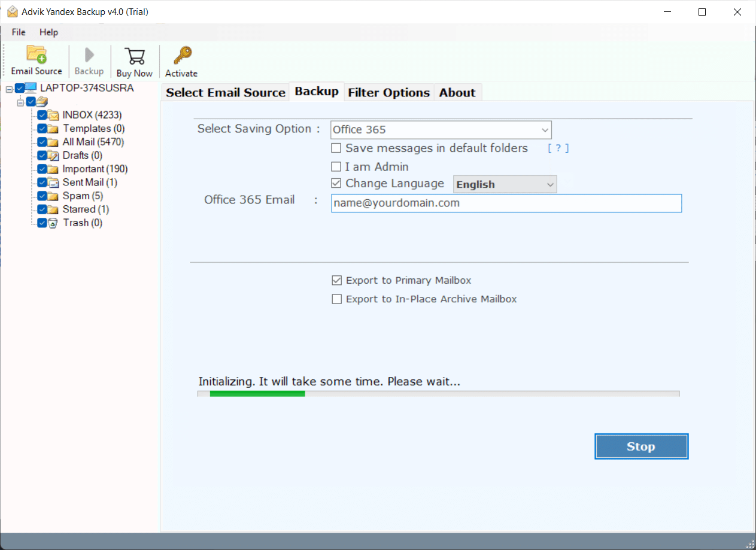This screenshot has width=756, height=550.
Task: Click the Templates folder icon
Action: (53, 129)
